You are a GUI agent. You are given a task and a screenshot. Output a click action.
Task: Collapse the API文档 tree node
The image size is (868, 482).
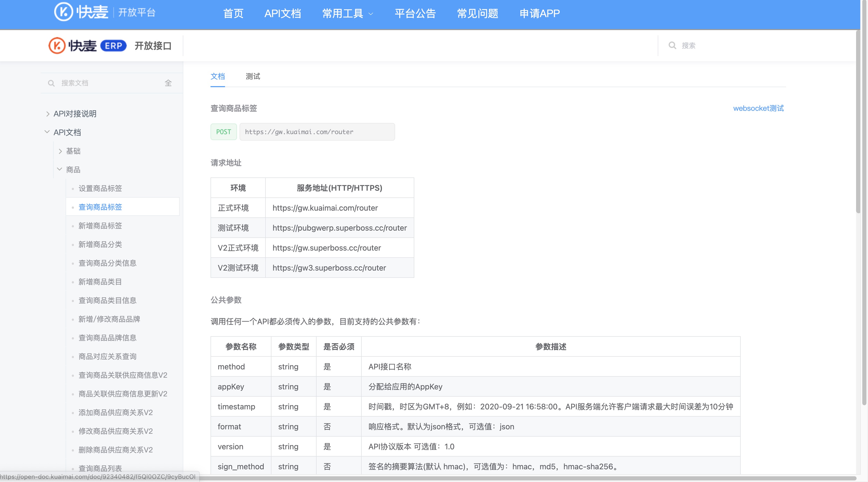[x=47, y=132]
